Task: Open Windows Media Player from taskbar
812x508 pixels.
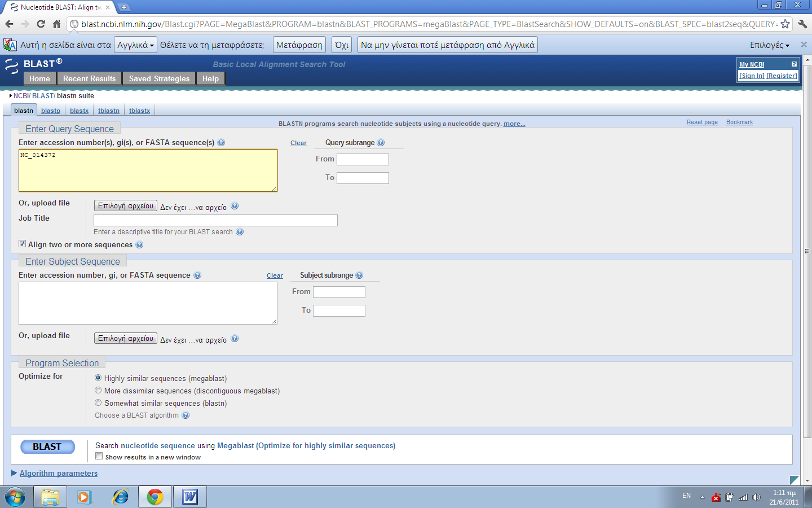Action: pos(84,497)
